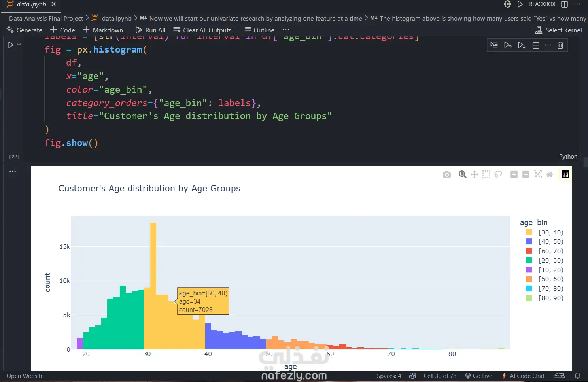Open editor title more actions ellipsis
Image resolution: width=588 pixels, height=382 pixels.
point(577,4)
